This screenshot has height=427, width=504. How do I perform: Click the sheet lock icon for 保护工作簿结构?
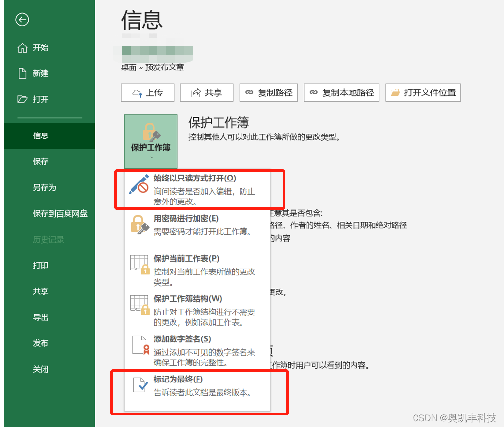click(x=140, y=305)
